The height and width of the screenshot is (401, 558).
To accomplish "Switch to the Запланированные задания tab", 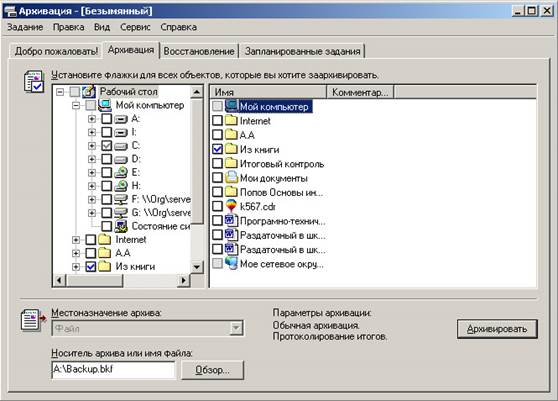I will point(302,51).
